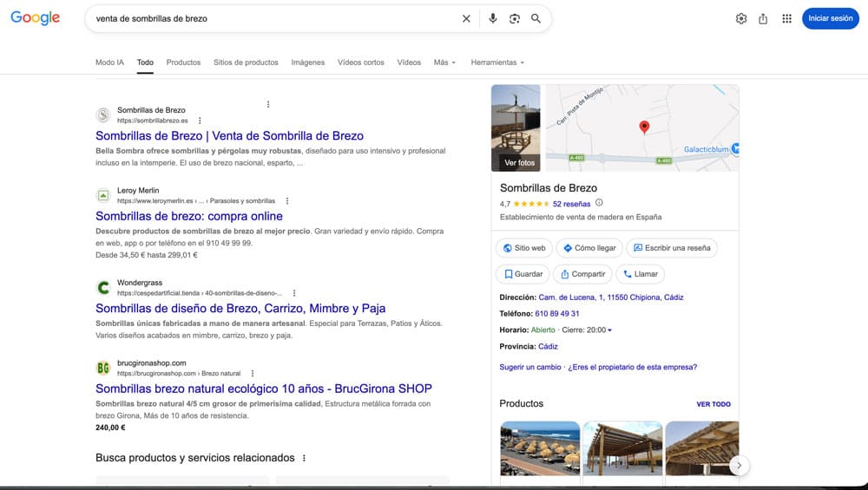Open beach umbrellas product thumbnail
Screen dimensions: 868x490
point(540,448)
